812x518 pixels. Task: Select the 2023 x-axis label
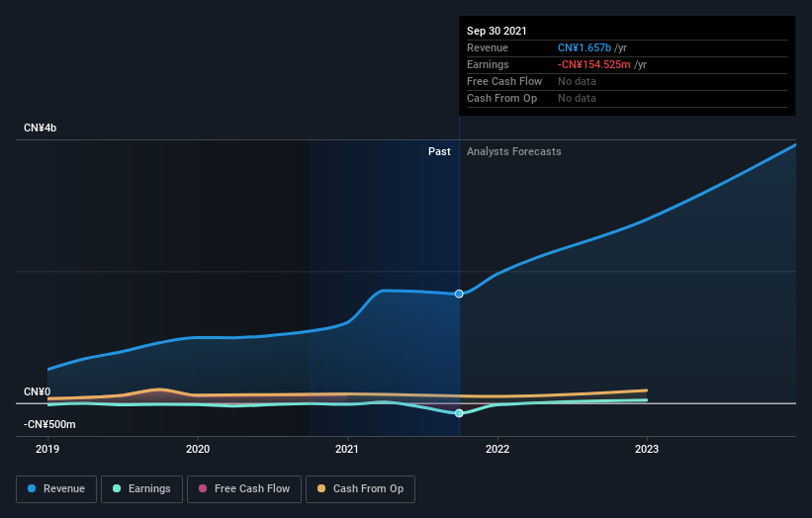pyautogui.click(x=647, y=449)
